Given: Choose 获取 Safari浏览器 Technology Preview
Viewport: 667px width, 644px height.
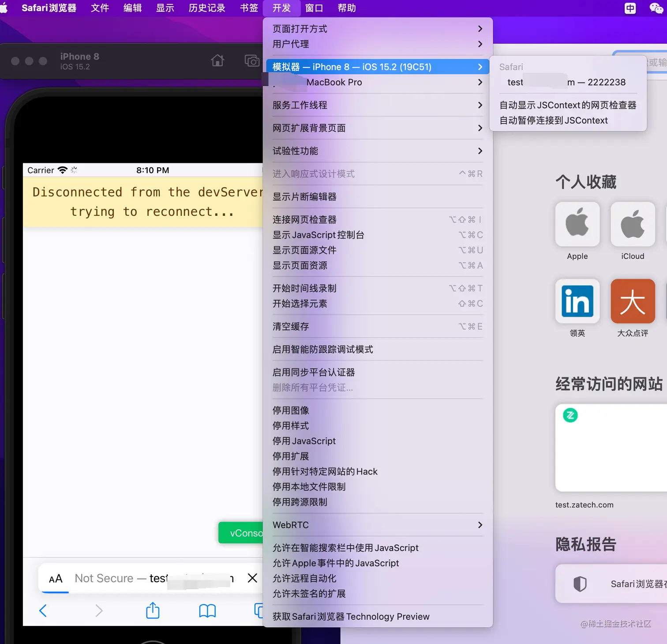Looking at the screenshot, I should tap(378, 617).
